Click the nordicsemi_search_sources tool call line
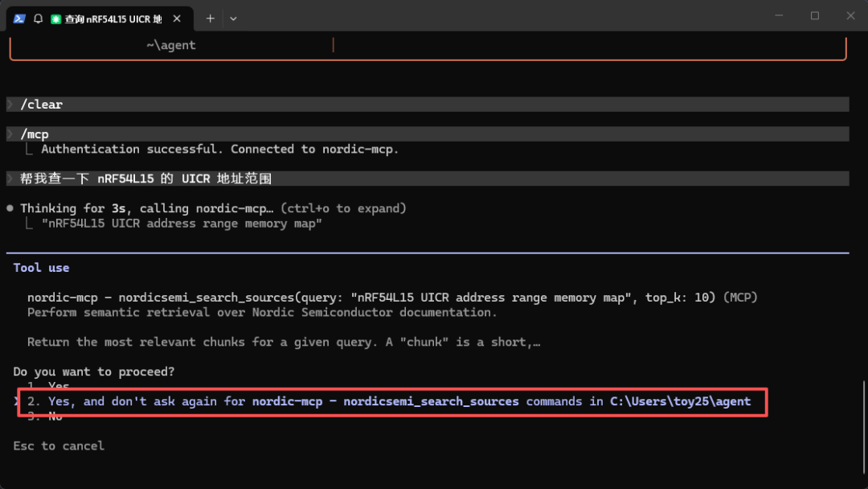Image resolution: width=868 pixels, height=489 pixels. (x=392, y=298)
